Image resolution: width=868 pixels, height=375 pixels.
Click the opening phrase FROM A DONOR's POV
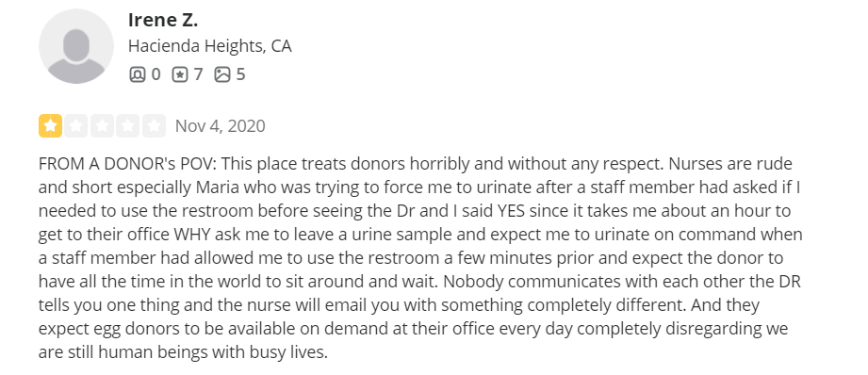click(x=127, y=164)
